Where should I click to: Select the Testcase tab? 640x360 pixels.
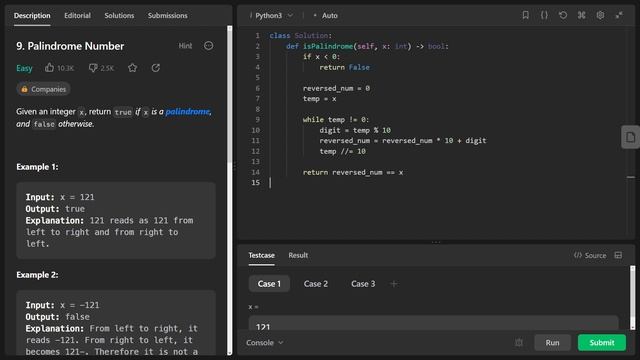coord(261,255)
